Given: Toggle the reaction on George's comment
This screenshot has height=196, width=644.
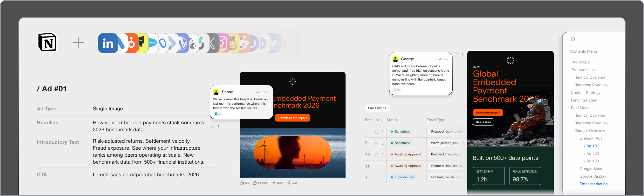Looking at the screenshot, I should pyautogui.click(x=396, y=90).
